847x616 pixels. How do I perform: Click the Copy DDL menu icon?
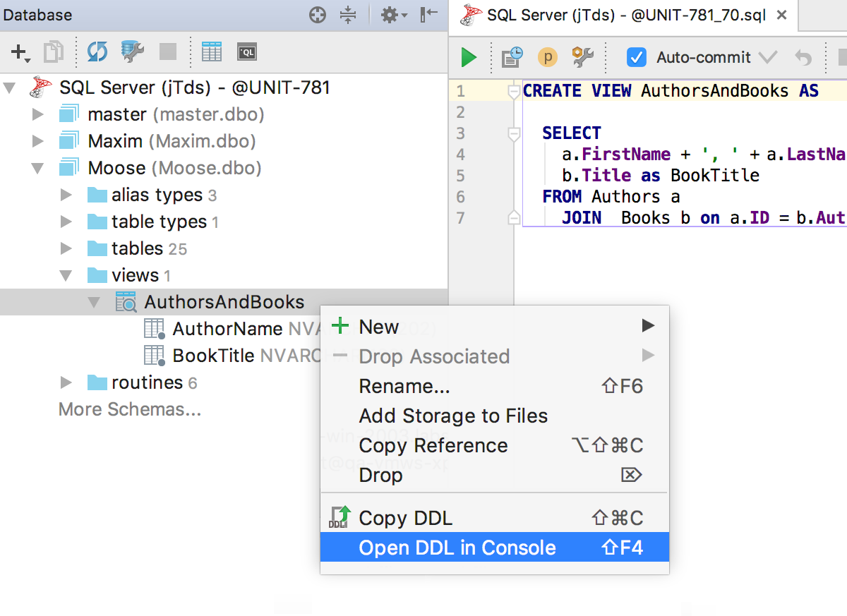(340, 518)
